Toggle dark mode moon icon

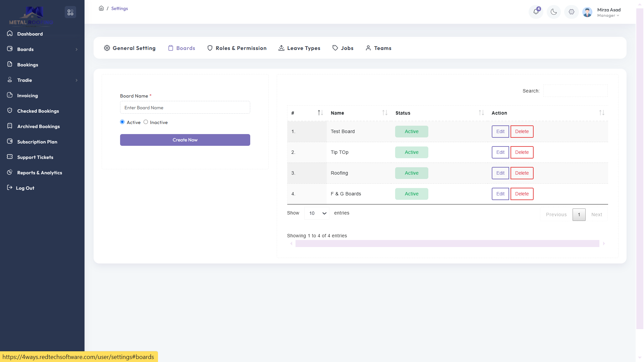[x=554, y=12]
